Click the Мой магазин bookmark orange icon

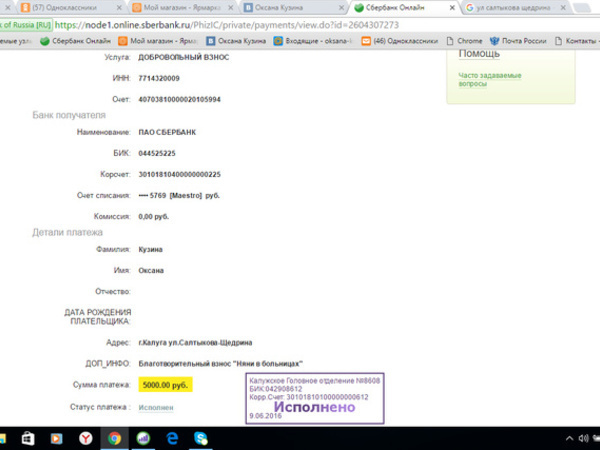tap(122, 41)
